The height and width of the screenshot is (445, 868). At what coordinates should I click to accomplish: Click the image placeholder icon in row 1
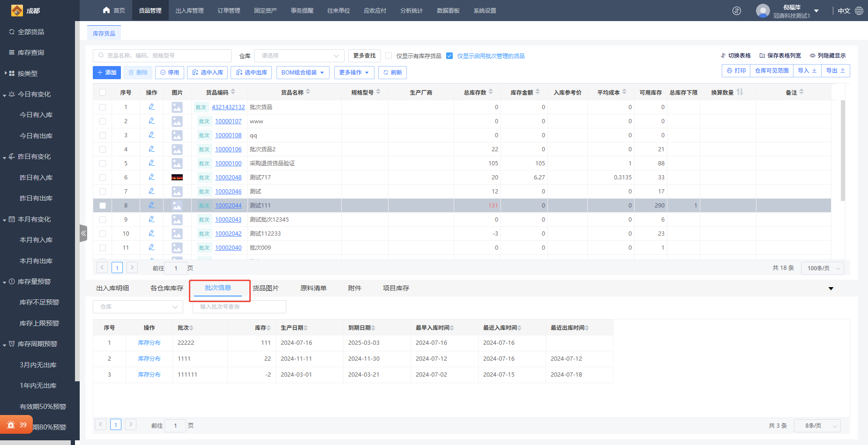click(177, 107)
